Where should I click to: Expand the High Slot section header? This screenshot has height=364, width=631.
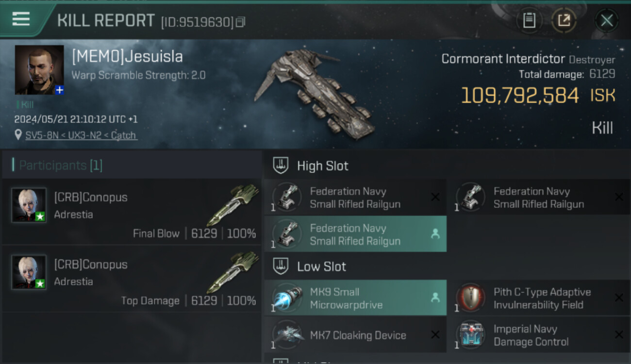click(x=447, y=166)
